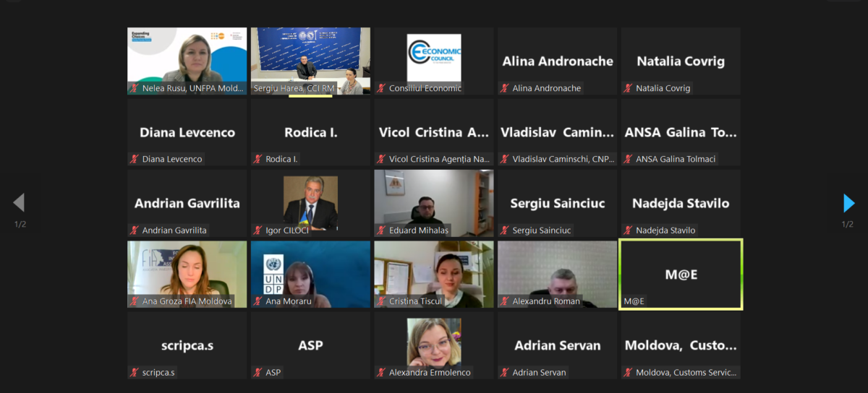868x393 pixels.
Task: Click muted mic icon of scripca.s
Action: 134,373
